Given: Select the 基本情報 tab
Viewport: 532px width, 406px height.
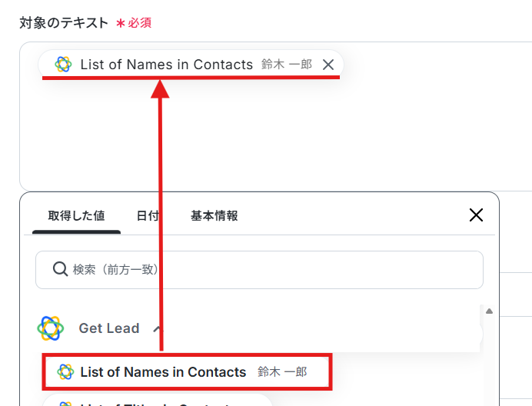Looking at the screenshot, I should [x=214, y=216].
